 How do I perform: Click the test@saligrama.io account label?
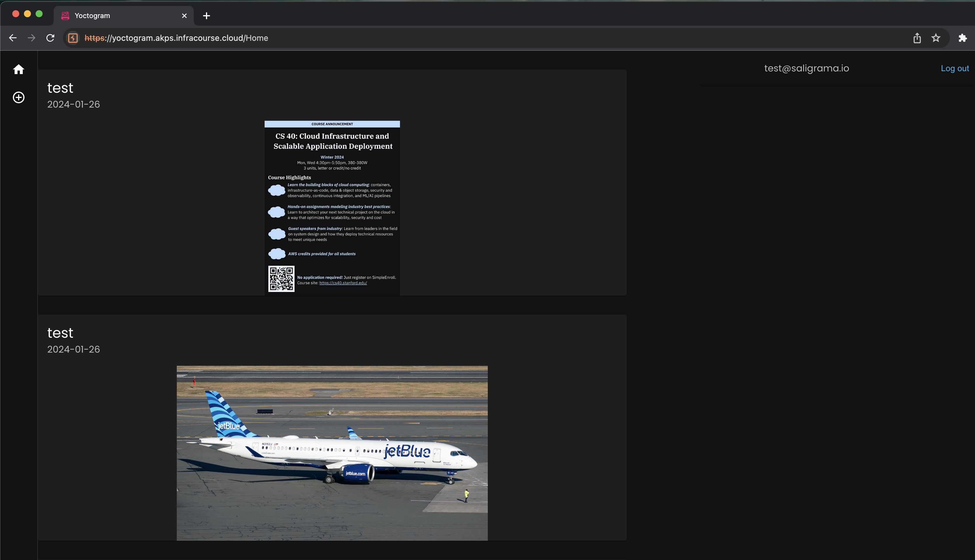806,68
